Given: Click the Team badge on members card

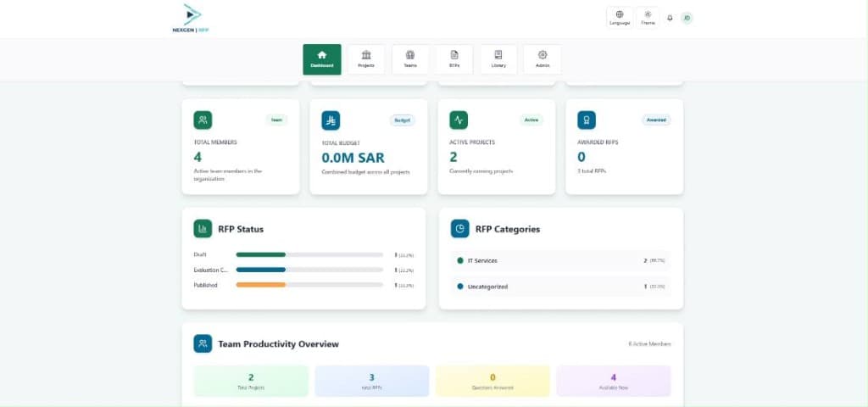Looking at the screenshot, I should [x=276, y=120].
